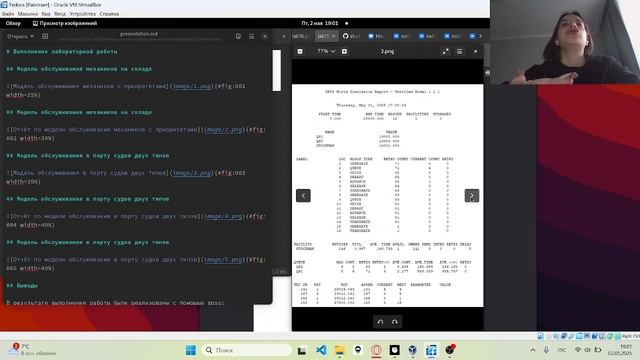This screenshot has width=640, height=360.
Task: Open Visual Studio Code from the taskbar
Action: [321, 350]
